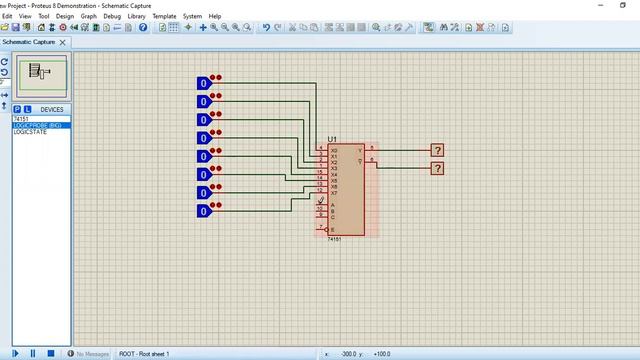Click L library manage button
Screen dimensions: 640x360
pyautogui.click(x=27, y=109)
